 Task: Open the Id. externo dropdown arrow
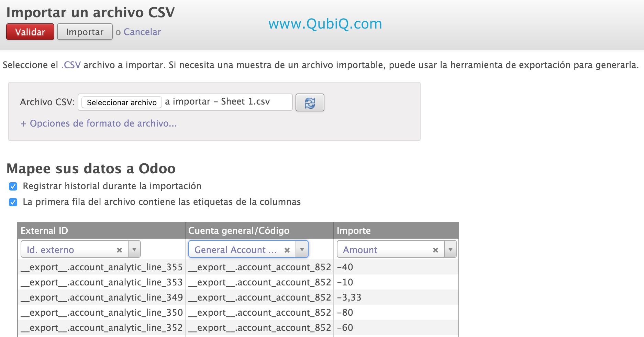coord(134,250)
